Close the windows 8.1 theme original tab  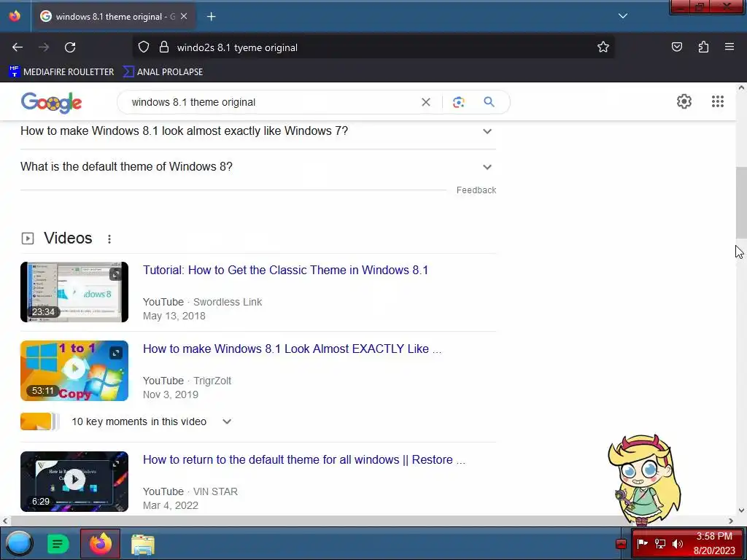(184, 16)
